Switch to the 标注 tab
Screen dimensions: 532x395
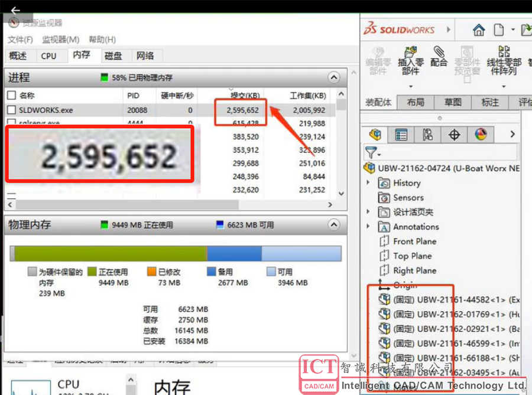click(490, 102)
